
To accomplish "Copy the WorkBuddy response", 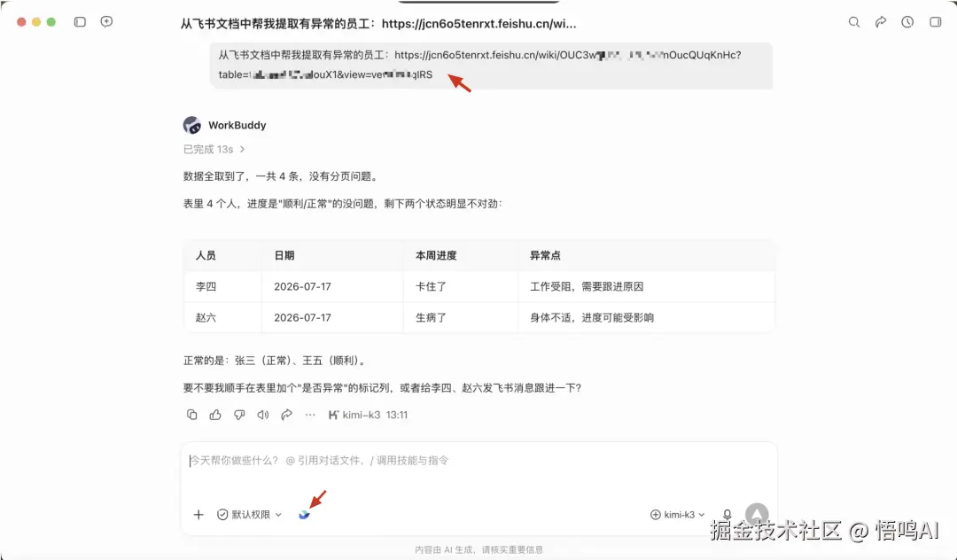I will click(x=191, y=415).
